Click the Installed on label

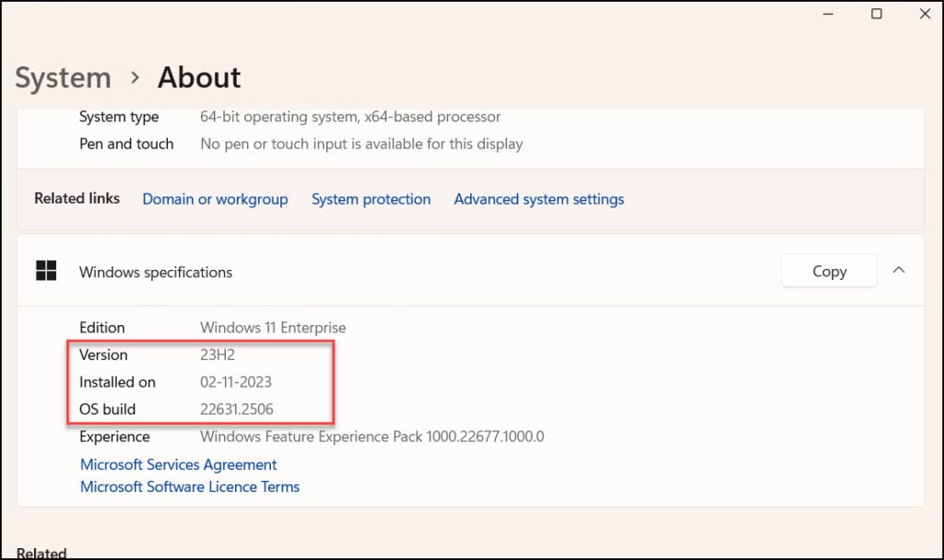[117, 382]
